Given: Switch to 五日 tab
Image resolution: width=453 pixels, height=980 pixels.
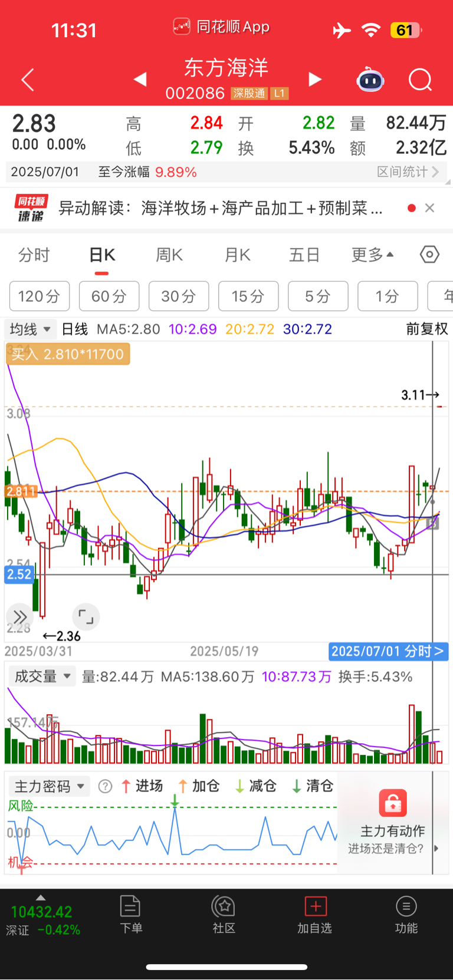Looking at the screenshot, I should (x=304, y=255).
